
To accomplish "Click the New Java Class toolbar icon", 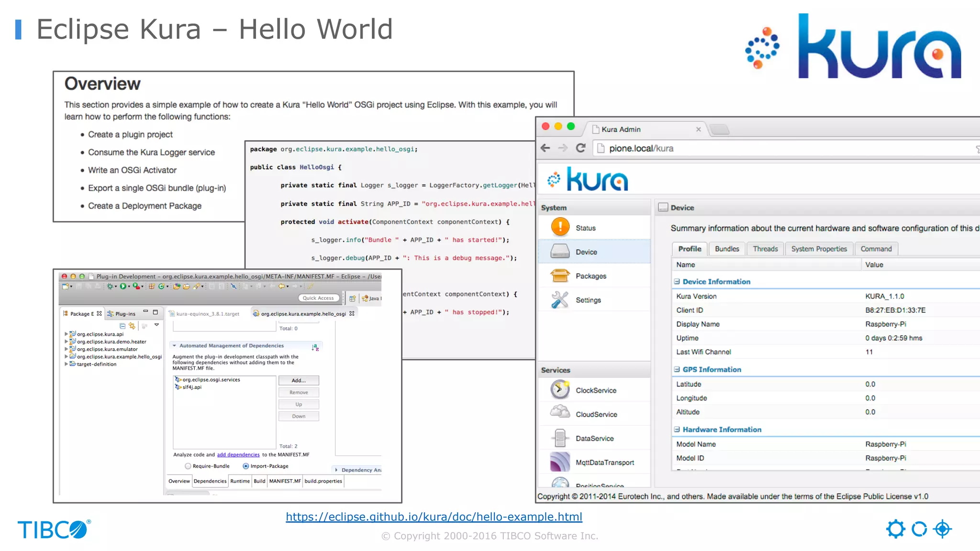I will pyautogui.click(x=161, y=287).
